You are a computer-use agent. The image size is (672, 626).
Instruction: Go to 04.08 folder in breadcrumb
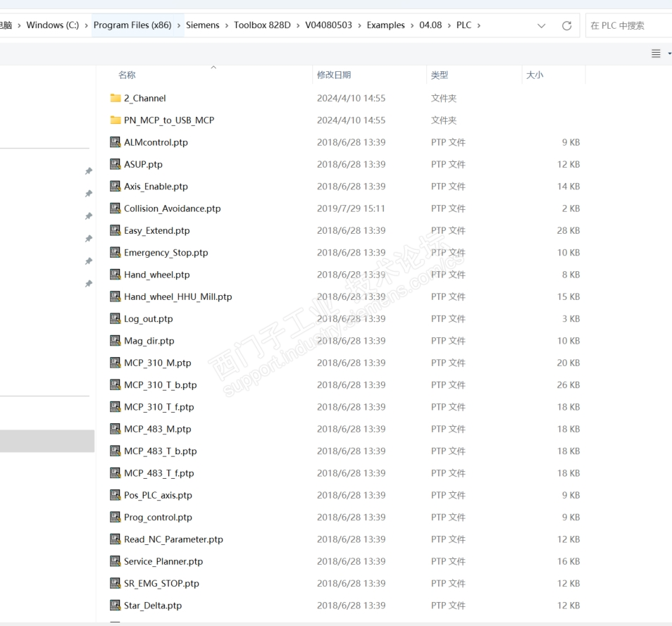[x=430, y=25]
